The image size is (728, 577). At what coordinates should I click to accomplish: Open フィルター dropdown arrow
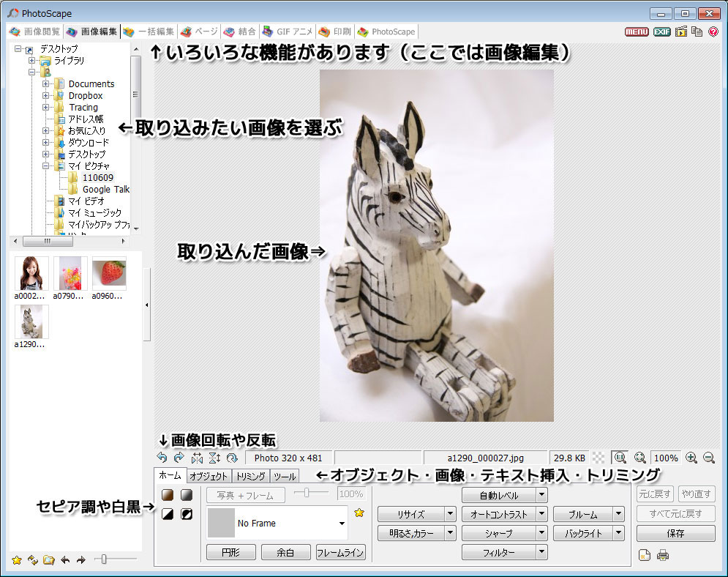click(542, 552)
